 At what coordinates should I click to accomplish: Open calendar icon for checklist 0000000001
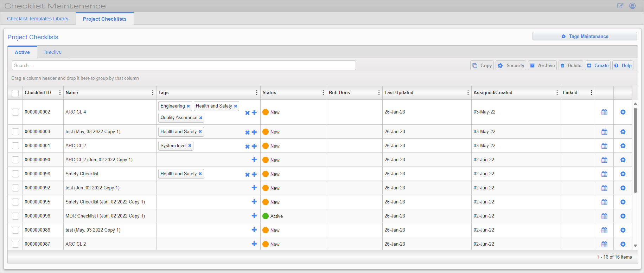point(604,146)
